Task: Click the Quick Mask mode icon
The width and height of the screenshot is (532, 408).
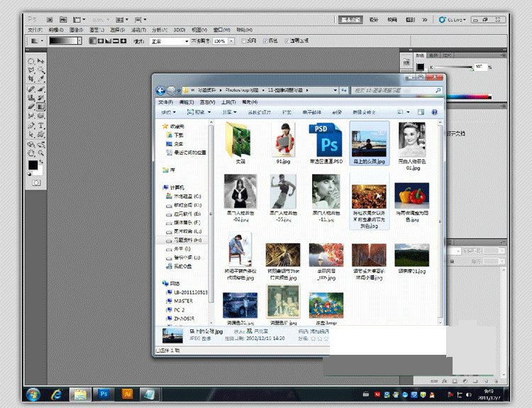Action: [x=36, y=182]
